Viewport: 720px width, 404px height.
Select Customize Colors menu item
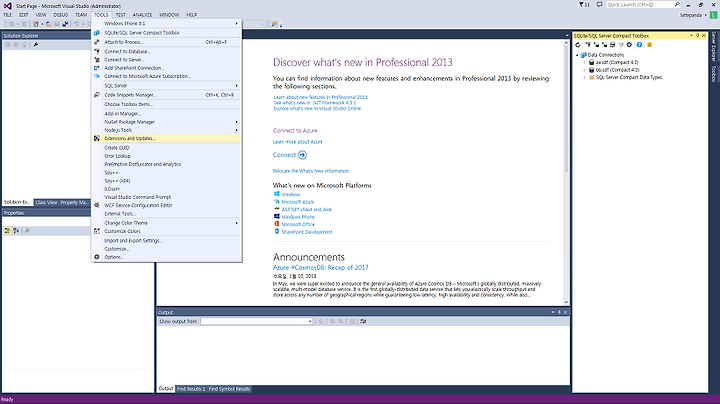point(167,231)
